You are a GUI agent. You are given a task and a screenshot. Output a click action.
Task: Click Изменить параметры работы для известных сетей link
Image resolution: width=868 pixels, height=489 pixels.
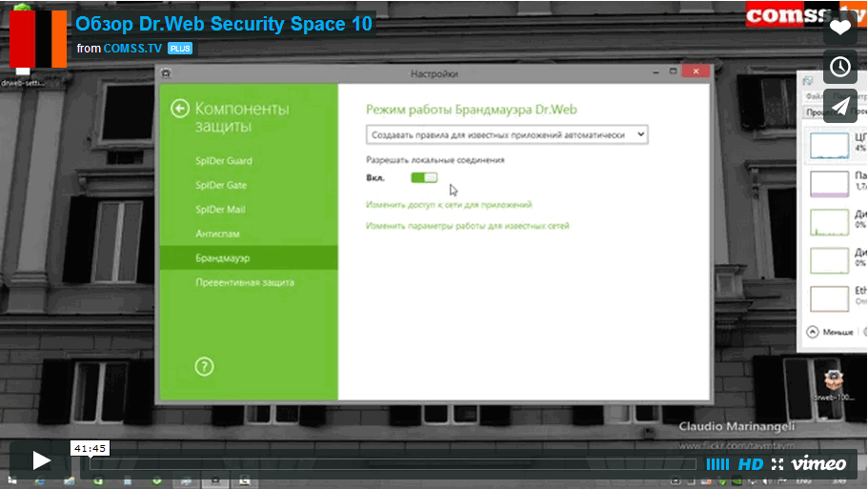tap(468, 226)
